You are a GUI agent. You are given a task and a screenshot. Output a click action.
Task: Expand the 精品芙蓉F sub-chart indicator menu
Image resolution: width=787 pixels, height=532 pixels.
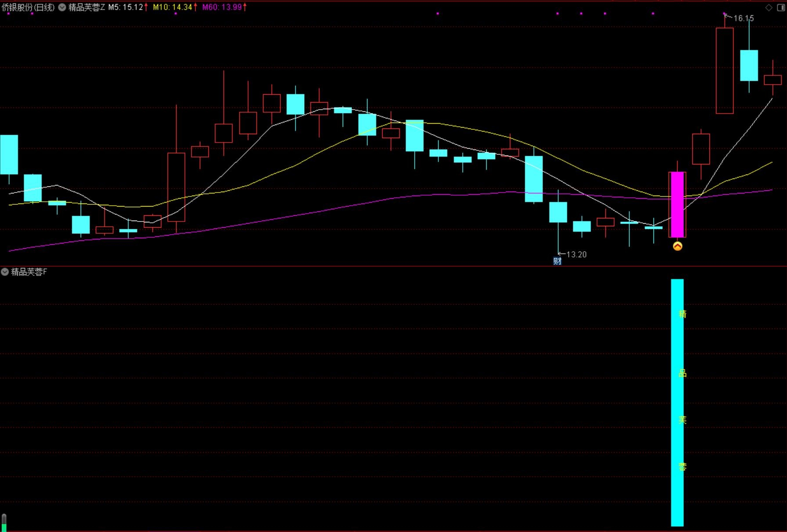pyautogui.click(x=5, y=272)
